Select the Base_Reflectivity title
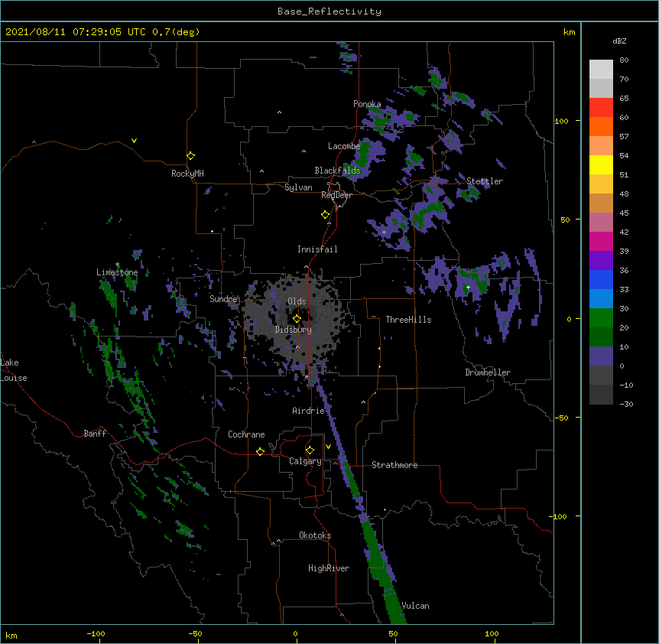The image size is (659, 644). (329, 11)
